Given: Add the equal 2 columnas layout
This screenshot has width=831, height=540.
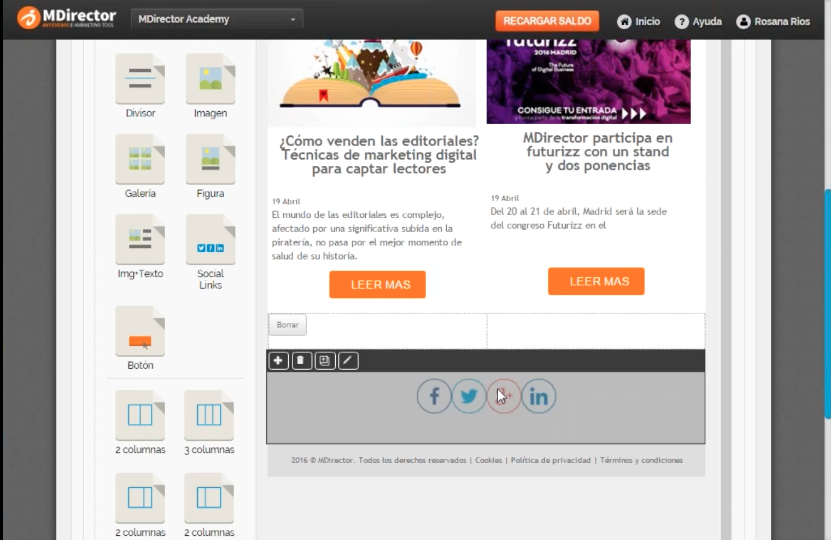Looking at the screenshot, I should coord(140,415).
